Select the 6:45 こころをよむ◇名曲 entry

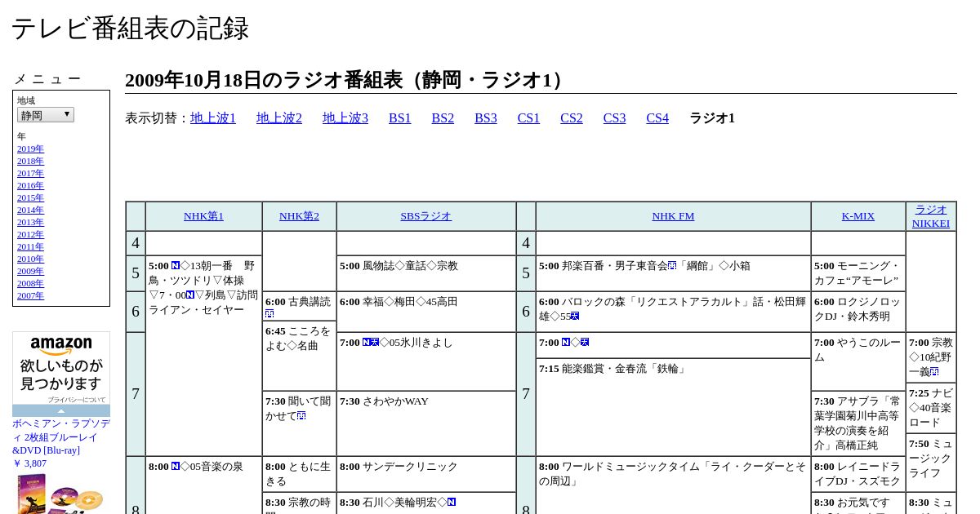pos(299,356)
